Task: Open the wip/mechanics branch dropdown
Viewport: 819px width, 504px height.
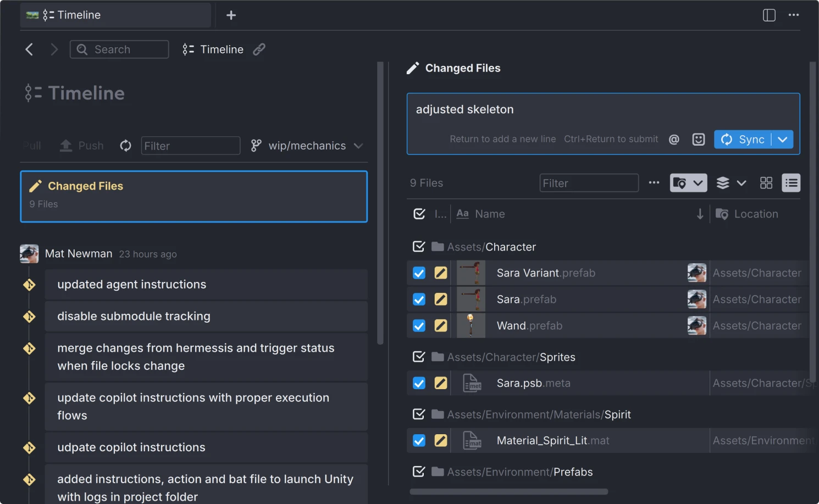Action: click(x=358, y=146)
